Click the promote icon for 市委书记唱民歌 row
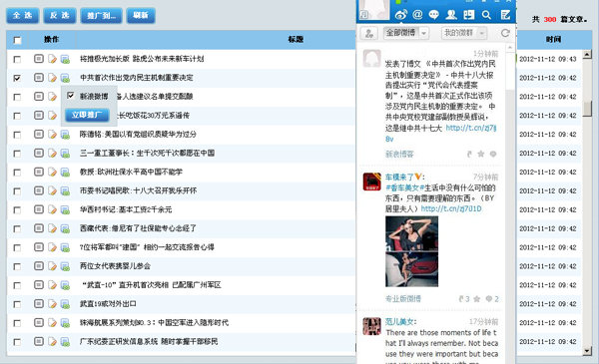The width and height of the screenshot is (599, 364). [65, 190]
